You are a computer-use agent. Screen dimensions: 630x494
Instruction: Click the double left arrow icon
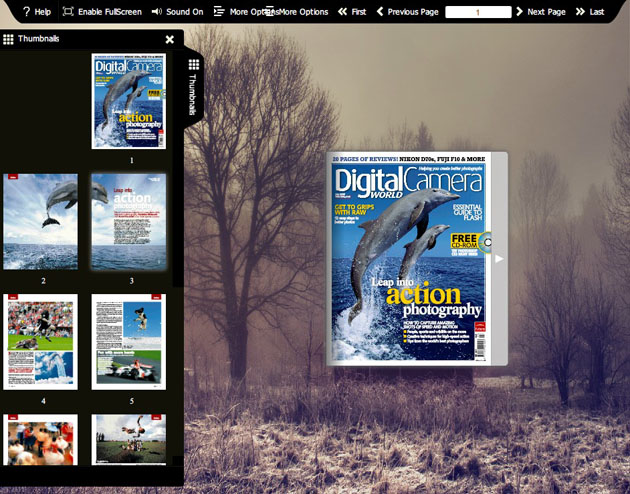click(342, 12)
